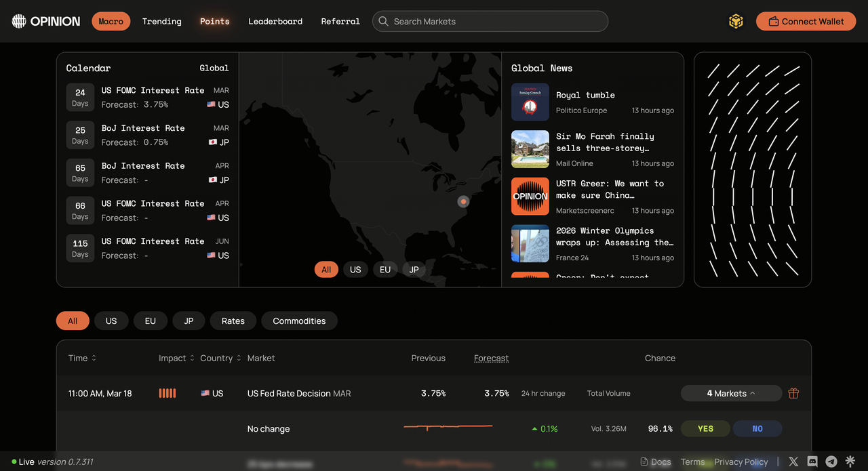The image size is (868, 471).
Task: Open the Telegram icon in footer
Action: pyautogui.click(x=831, y=462)
